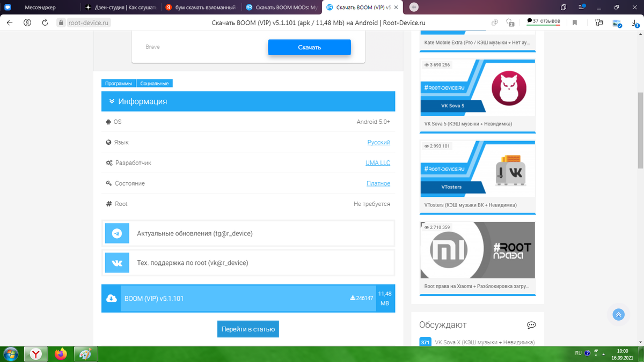Switch to the Дзен-студия tab
This screenshot has width=644, height=362.
point(120,7)
